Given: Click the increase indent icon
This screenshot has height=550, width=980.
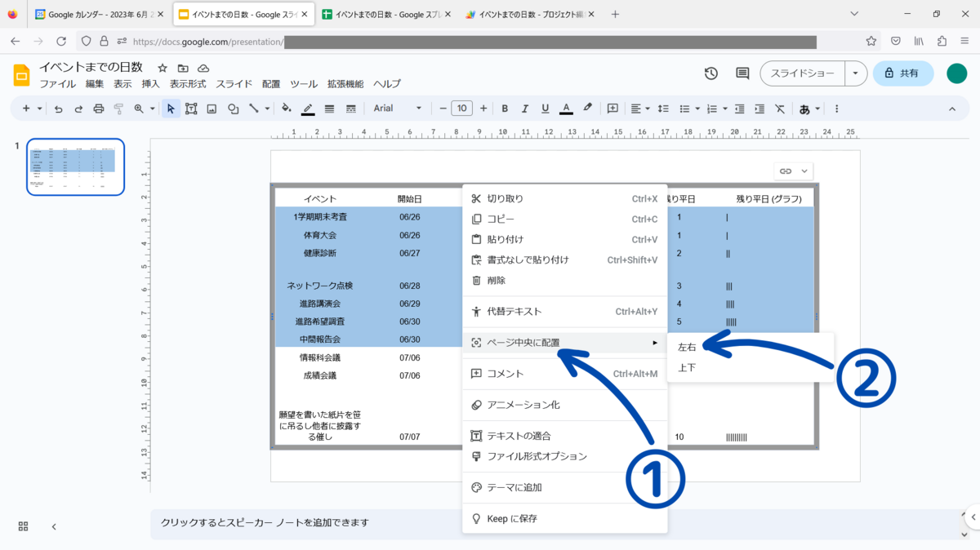Looking at the screenshot, I should (759, 109).
